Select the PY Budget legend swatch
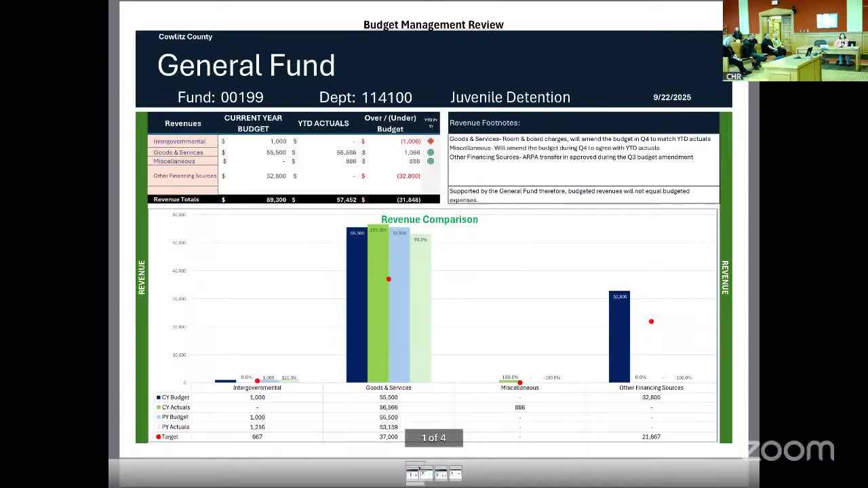 (x=159, y=417)
